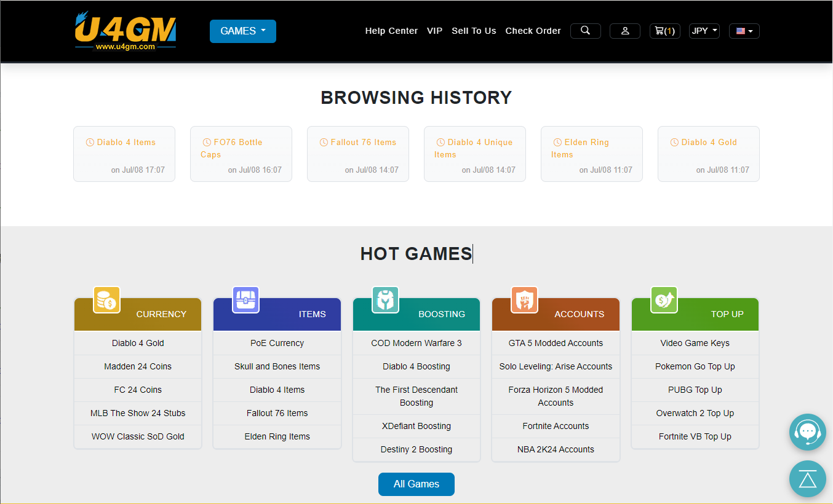Viewport: 833px width, 504px height.
Task: Open Skull and Bones Items
Action: coord(277,366)
